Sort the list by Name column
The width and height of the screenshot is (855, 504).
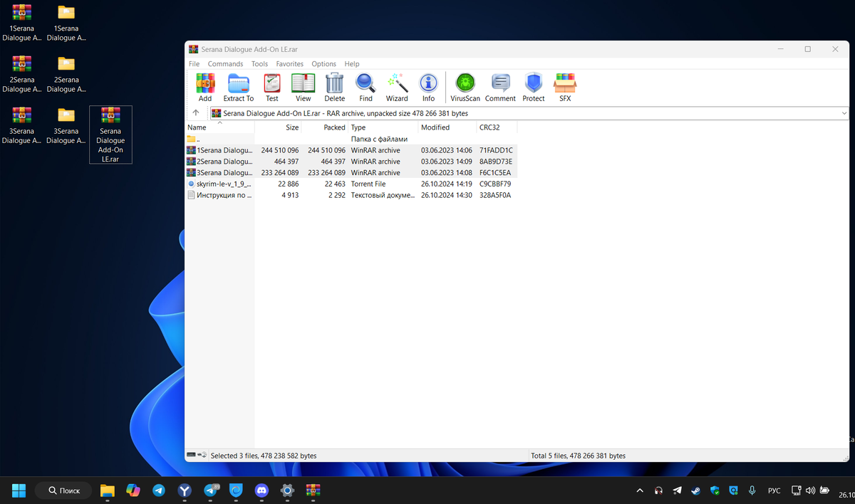tap(219, 127)
